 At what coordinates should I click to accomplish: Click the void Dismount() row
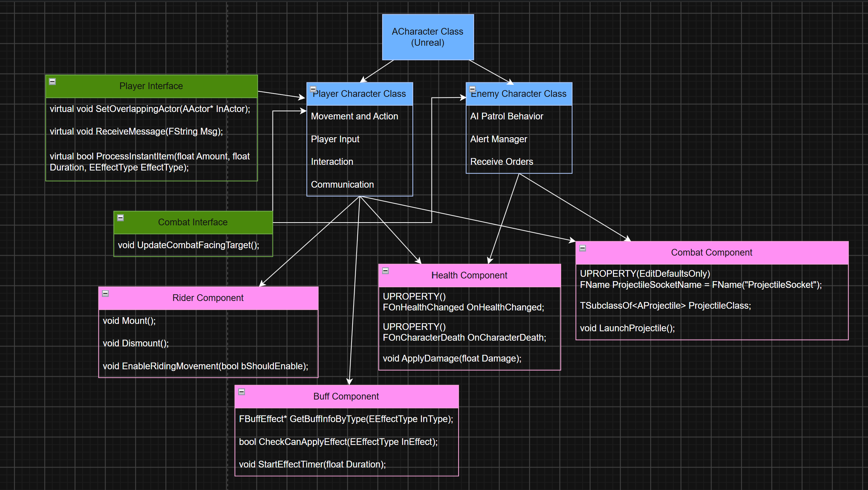[x=208, y=343]
